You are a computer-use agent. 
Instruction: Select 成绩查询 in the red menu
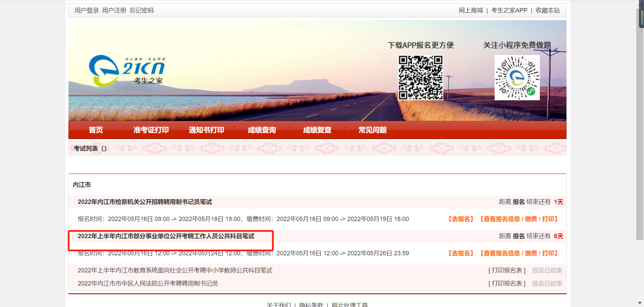point(262,130)
